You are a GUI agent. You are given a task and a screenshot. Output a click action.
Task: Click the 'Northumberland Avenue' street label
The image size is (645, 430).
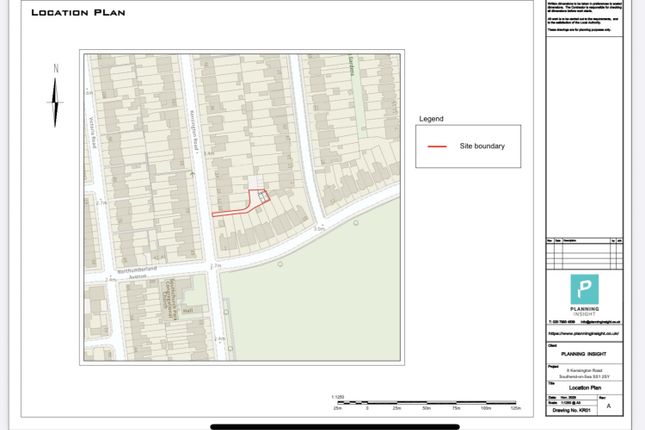tap(137, 272)
